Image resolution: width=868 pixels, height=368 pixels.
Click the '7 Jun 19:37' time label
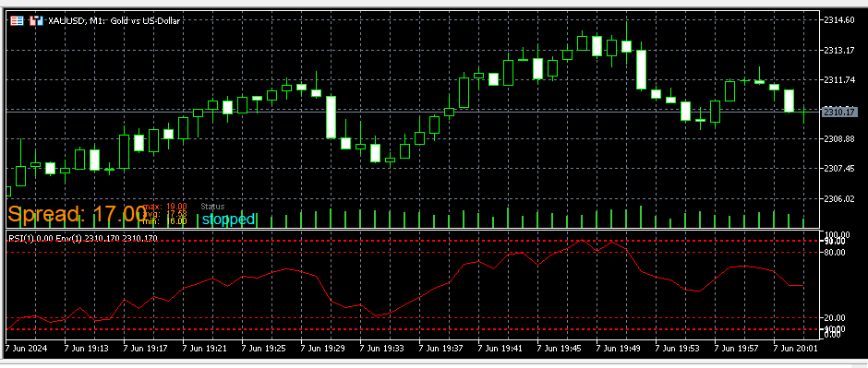pos(441,349)
